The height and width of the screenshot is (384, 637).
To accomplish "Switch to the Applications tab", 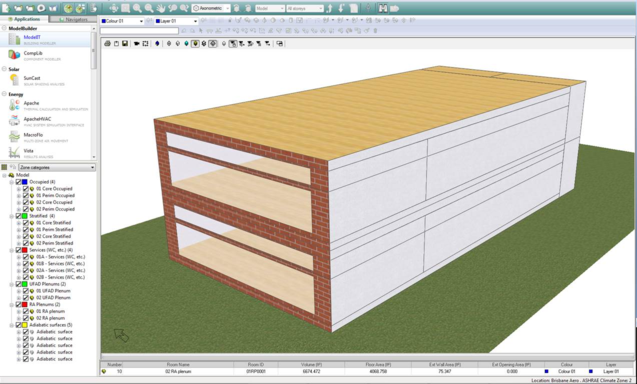I will tap(24, 19).
